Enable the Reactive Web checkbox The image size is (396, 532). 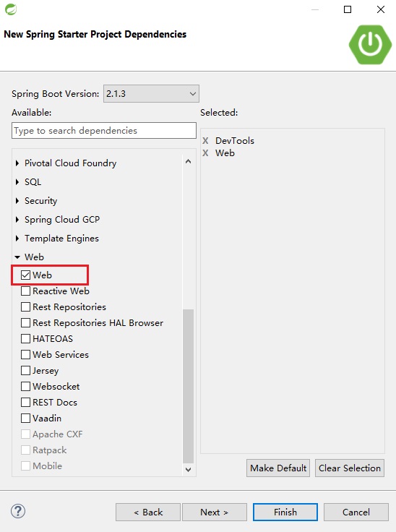(25, 291)
